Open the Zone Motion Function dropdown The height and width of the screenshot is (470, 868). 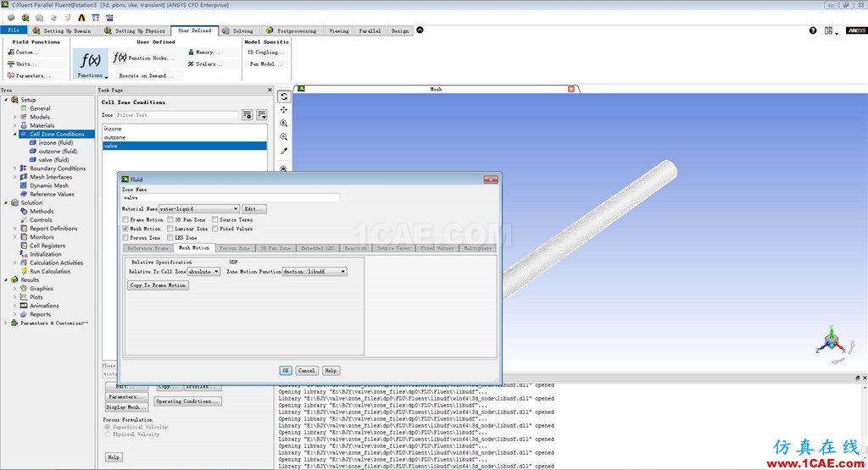pyautogui.click(x=315, y=272)
